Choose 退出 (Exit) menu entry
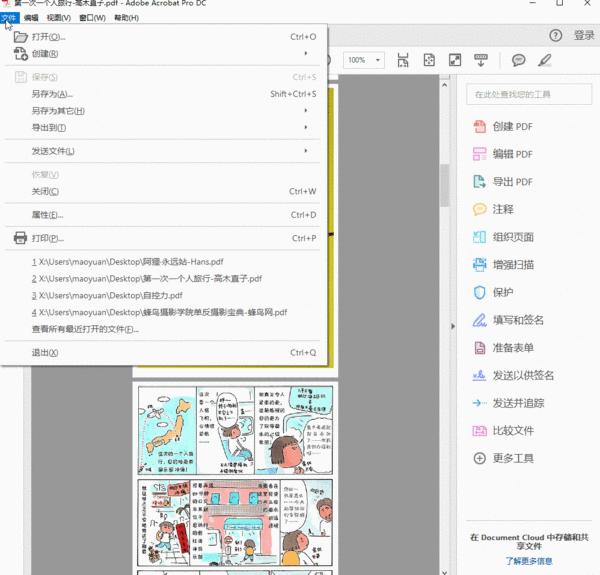 tap(163, 353)
